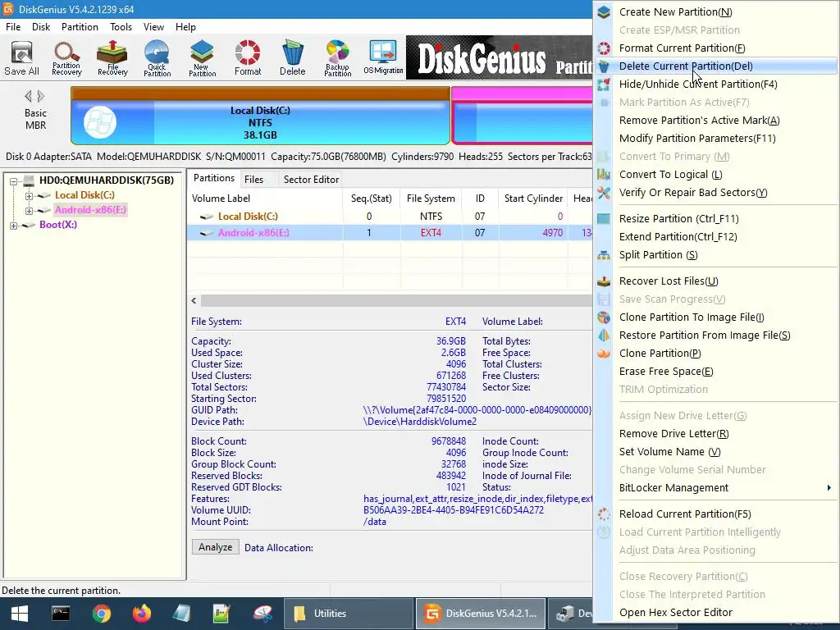Click the Restore Partition From Image icon

pyautogui.click(x=604, y=336)
